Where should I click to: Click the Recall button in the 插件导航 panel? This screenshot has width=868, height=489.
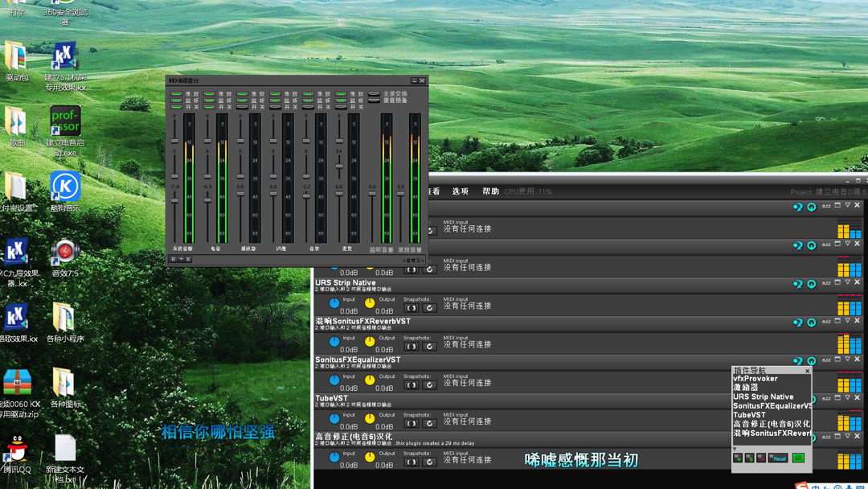(778, 458)
